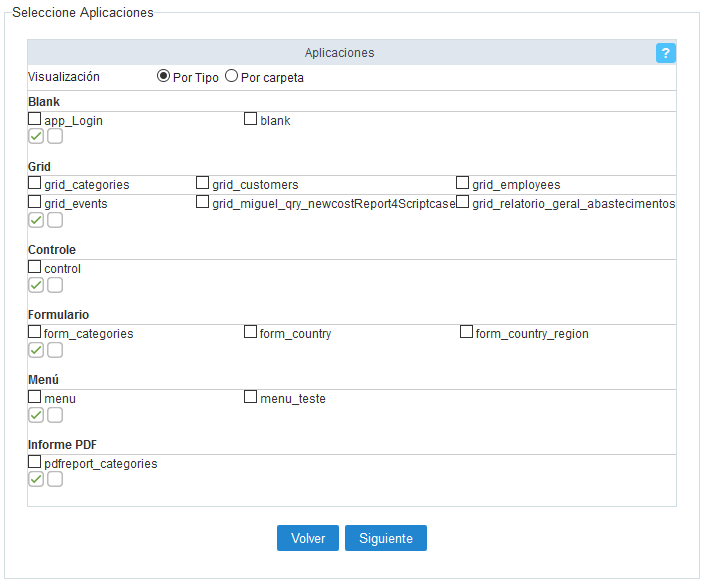This screenshot has height=584, width=705.
Task: Choose the Por Tipo visualization option
Action: (164, 77)
